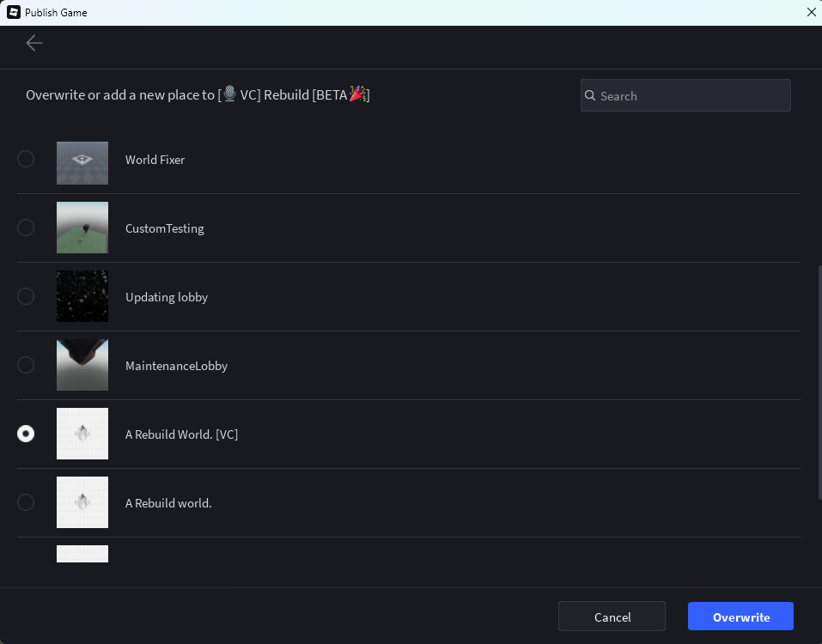Click the MaintenanceLobby place thumbnail
The width and height of the screenshot is (822, 644).
click(82, 365)
